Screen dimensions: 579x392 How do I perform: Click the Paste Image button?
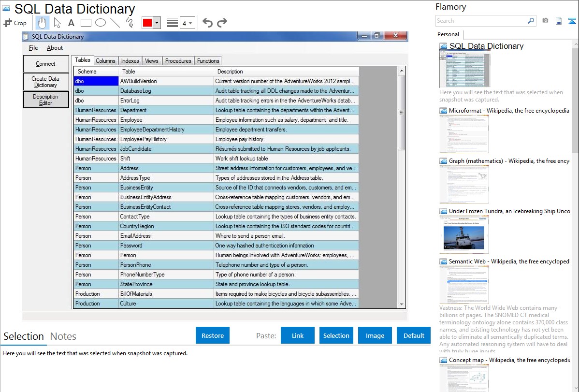[x=375, y=335]
